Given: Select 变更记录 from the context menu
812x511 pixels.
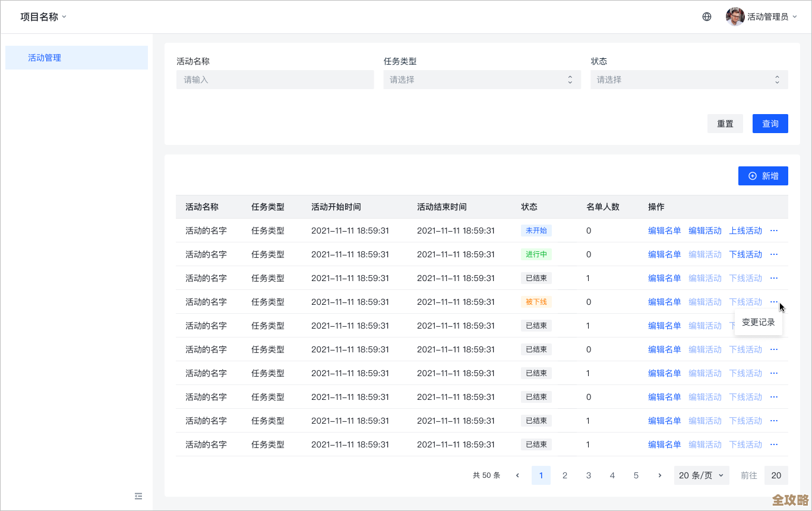Looking at the screenshot, I should [758, 321].
